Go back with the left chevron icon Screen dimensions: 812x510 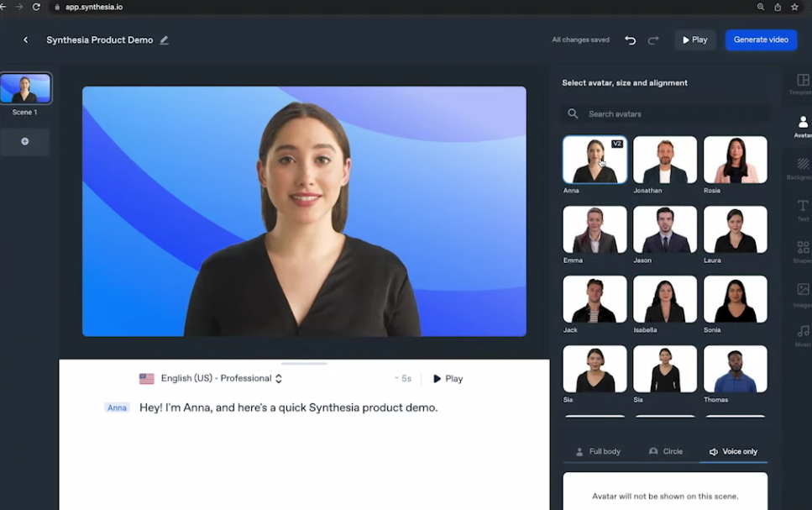[x=25, y=39]
